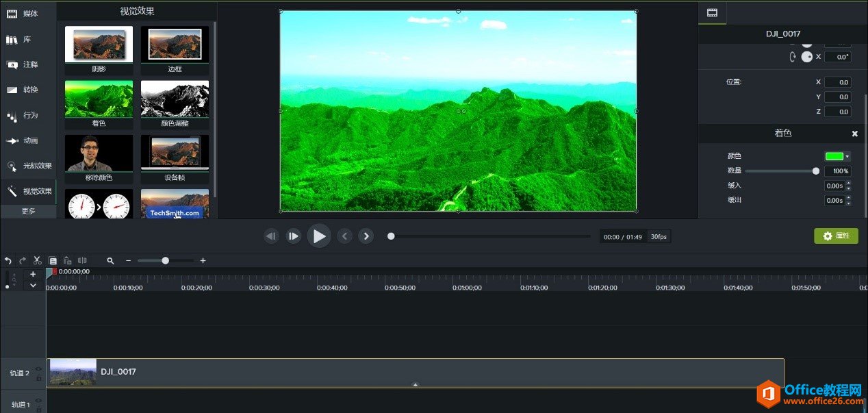Toggle visibility eye for 轨道 2
The width and height of the screenshot is (868, 413).
(38, 368)
